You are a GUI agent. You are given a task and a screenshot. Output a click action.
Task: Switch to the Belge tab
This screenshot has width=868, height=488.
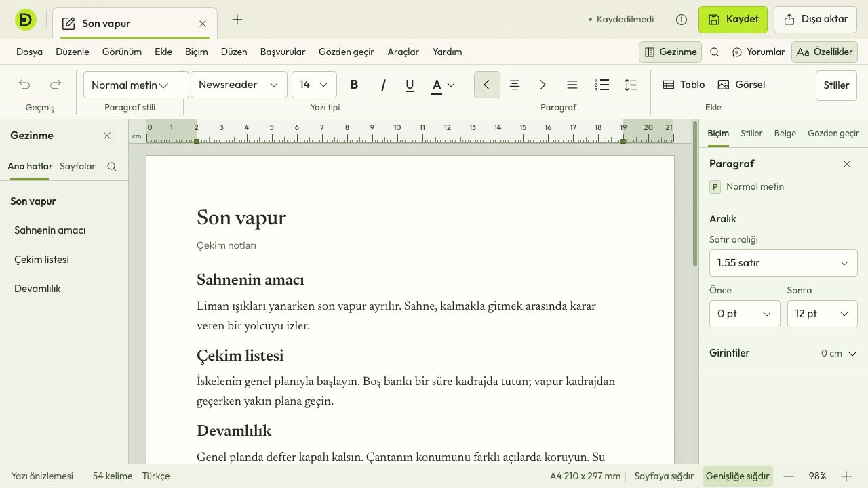point(785,134)
